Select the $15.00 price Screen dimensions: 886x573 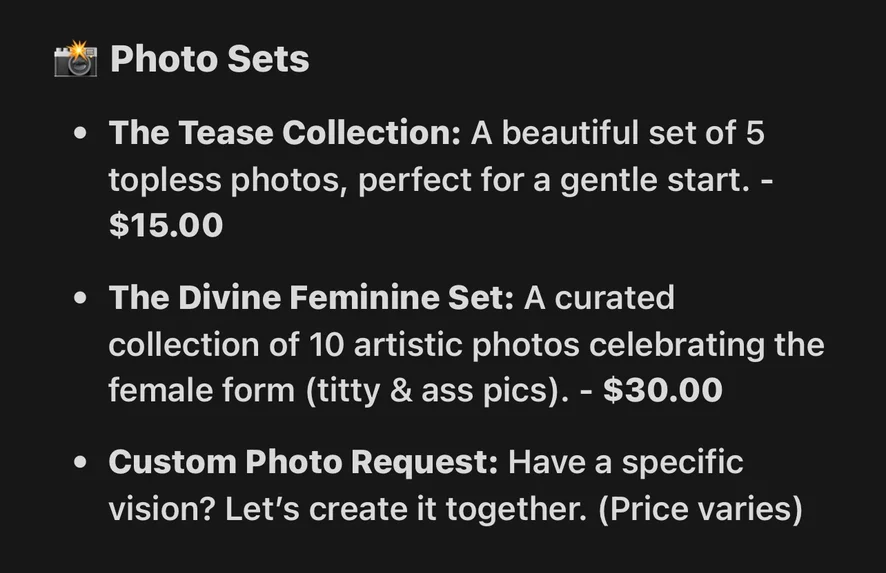coord(166,225)
